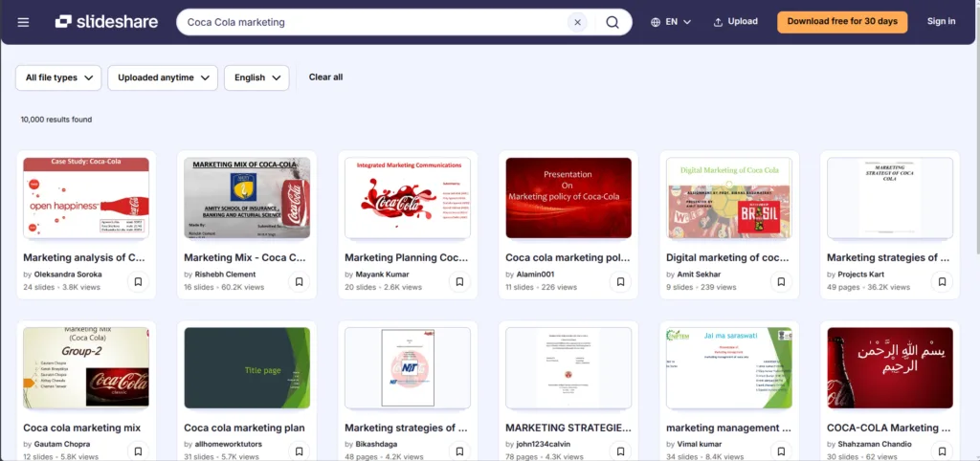Click the globe language icon

pos(655,22)
